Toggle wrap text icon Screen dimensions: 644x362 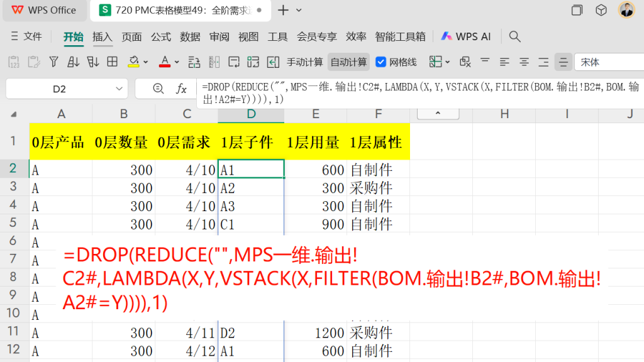point(234,62)
